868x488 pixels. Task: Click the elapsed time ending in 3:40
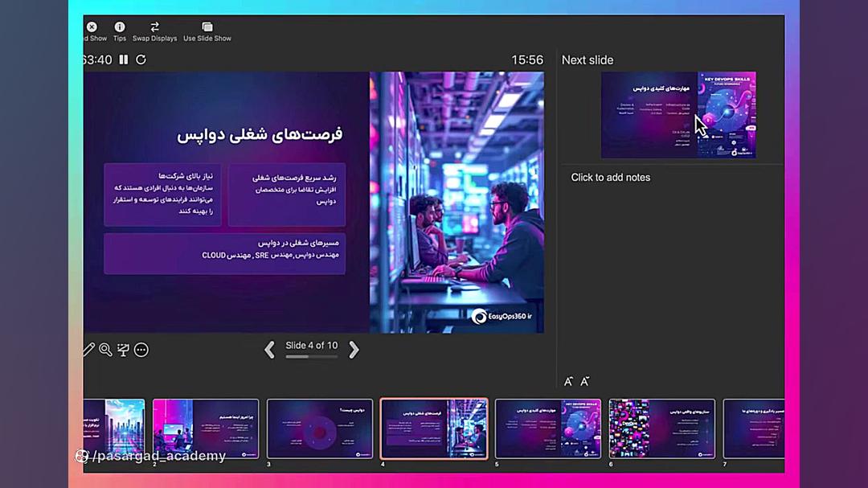click(x=97, y=59)
